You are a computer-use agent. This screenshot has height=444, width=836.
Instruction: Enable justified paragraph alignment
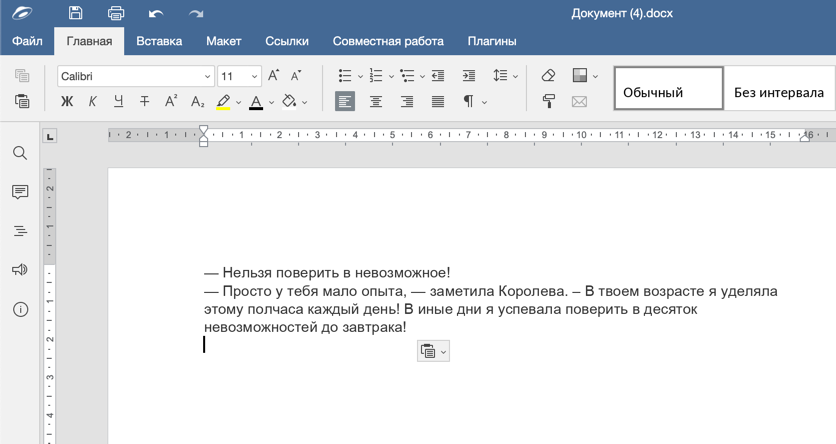point(438,101)
